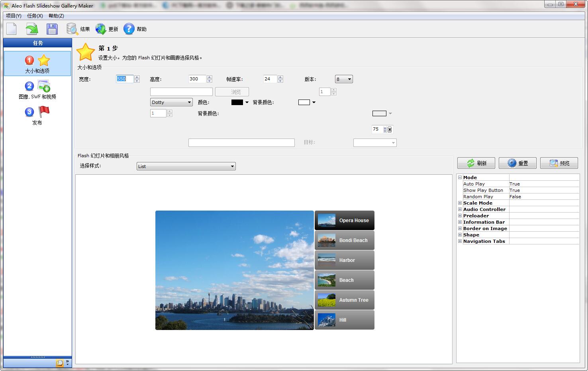Expand the Preloader property group
The width and height of the screenshot is (588, 371).
tap(460, 216)
